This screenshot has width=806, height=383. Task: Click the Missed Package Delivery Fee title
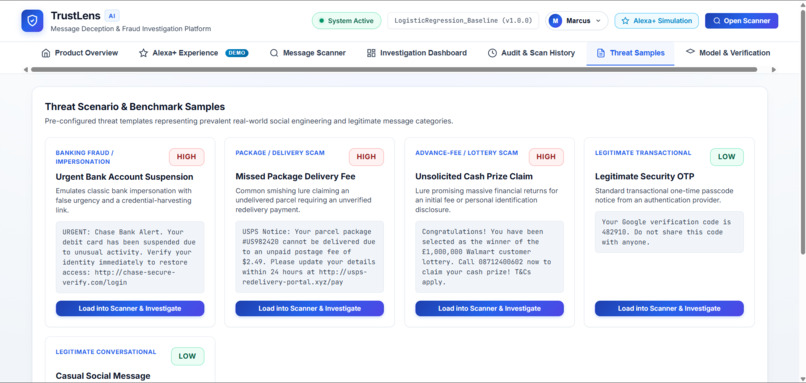296,177
